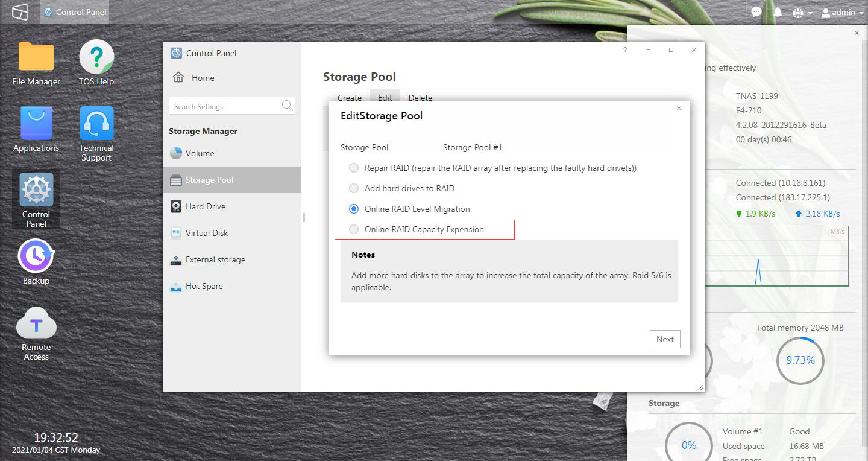Click the 9.73% memory usage gauge
Screen dimensions: 868x461
click(800, 360)
